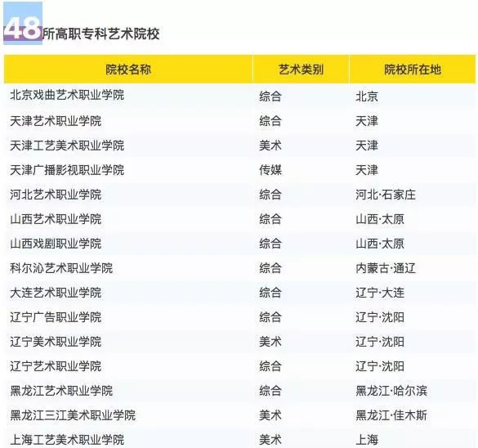The width and height of the screenshot is (478, 448).
Task: Open 科尔沁艺术职业学院 entry
Action: click(x=61, y=268)
